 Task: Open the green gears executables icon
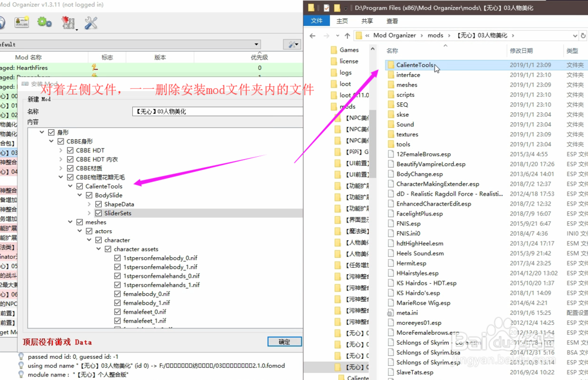click(44, 22)
